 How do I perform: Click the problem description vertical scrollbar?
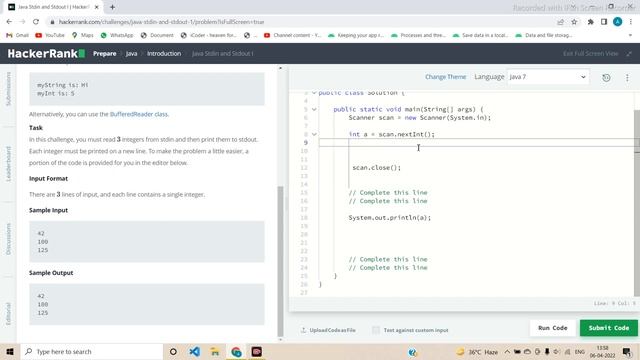[x=280, y=261]
